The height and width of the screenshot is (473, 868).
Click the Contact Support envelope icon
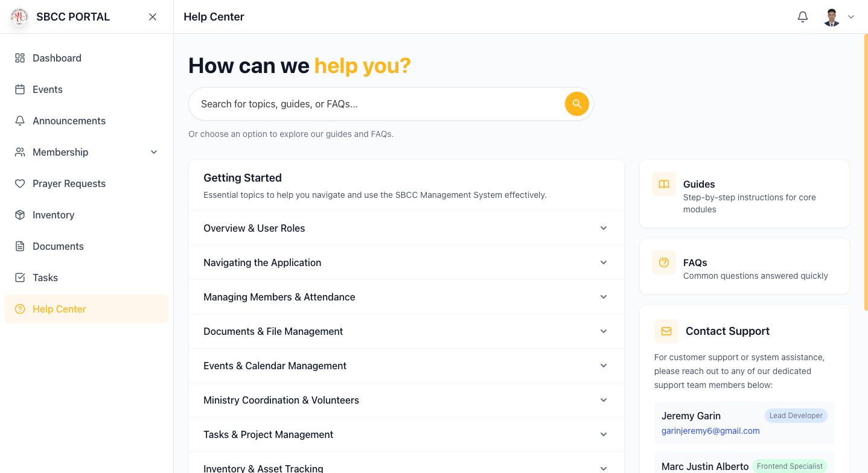click(x=666, y=331)
